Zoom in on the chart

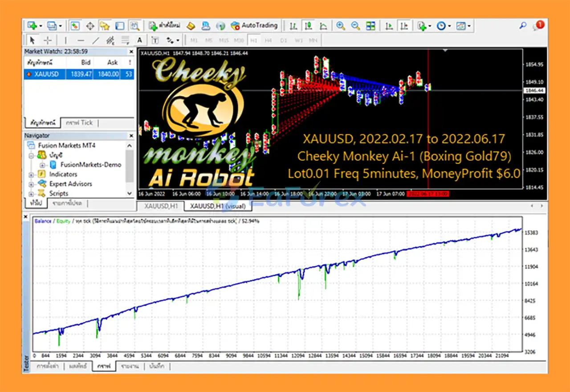coord(341,25)
